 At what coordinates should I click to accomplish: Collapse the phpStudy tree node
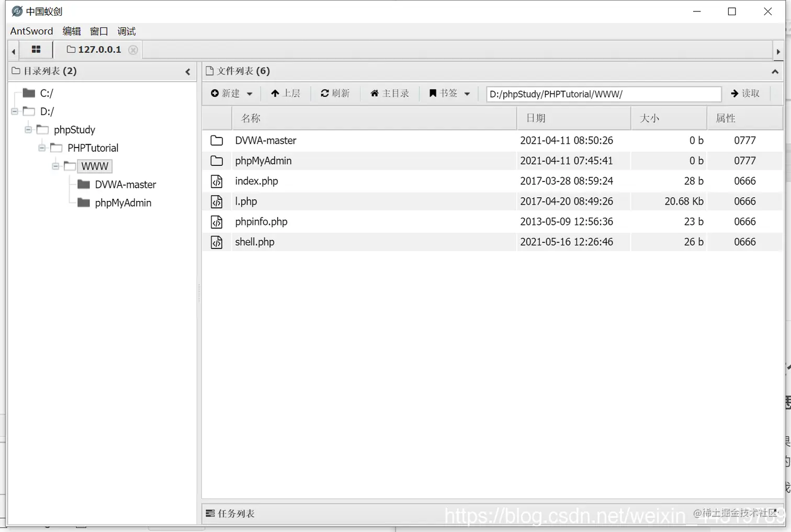coord(28,130)
